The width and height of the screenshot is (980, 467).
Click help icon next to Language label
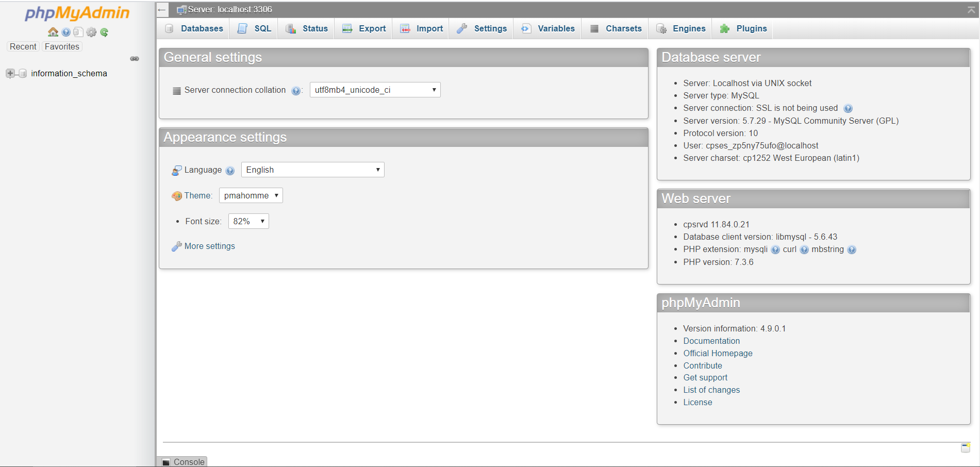pyautogui.click(x=230, y=171)
